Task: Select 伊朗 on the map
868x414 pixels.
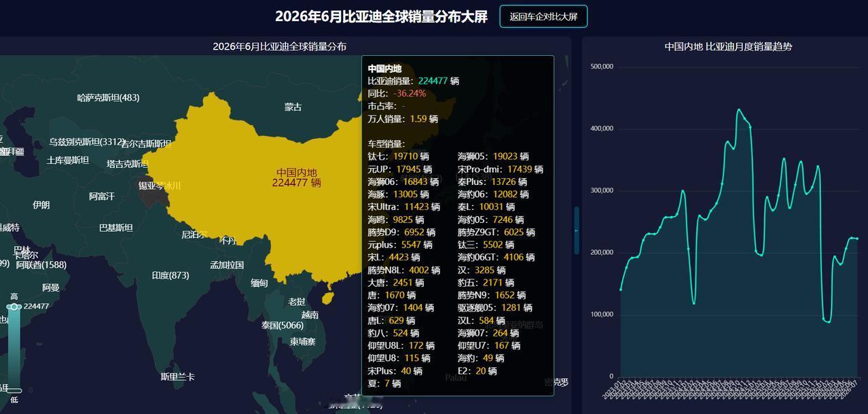Action: (41, 205)
